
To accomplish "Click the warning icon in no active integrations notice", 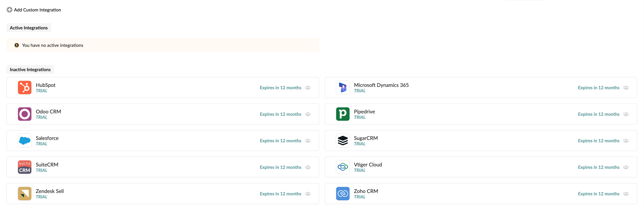I will coord(17,45).
